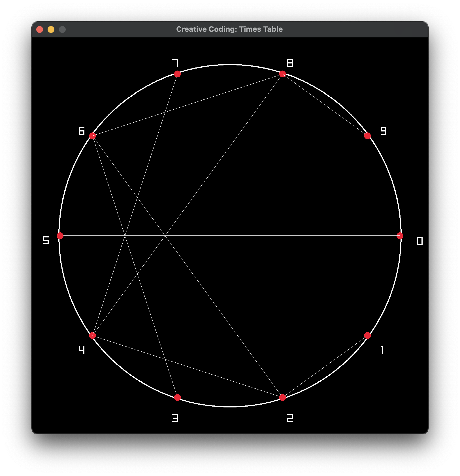Image resolution: width=460 pixels, height=476 pixels.
Task: Click the red dot at point 0
Action: [x=400, y=236]
